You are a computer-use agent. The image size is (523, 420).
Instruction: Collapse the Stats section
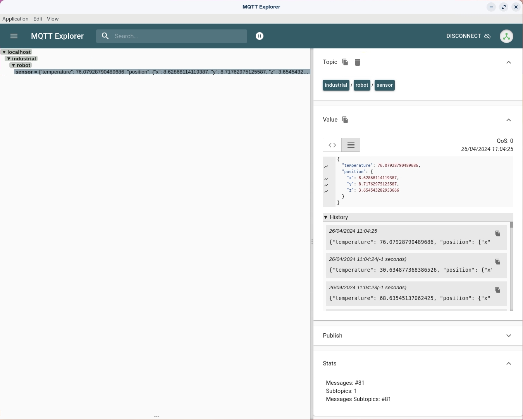point(509,363)
